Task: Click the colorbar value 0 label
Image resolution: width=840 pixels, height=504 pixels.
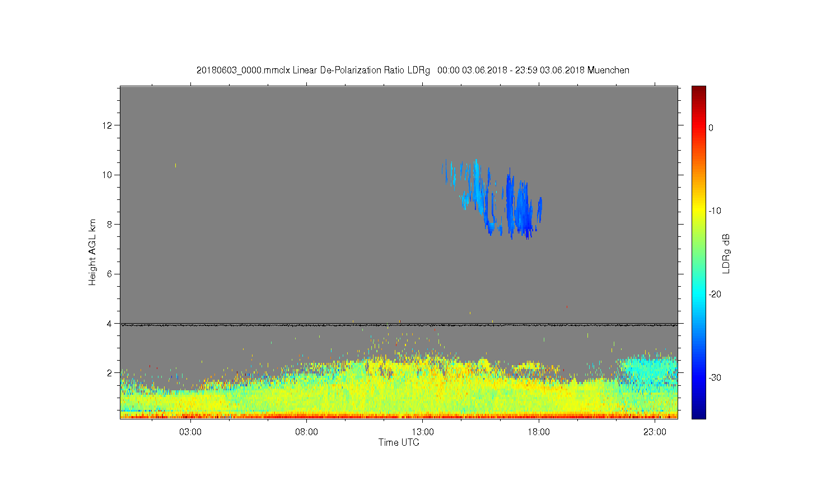Action: click(x=711, y=128)
